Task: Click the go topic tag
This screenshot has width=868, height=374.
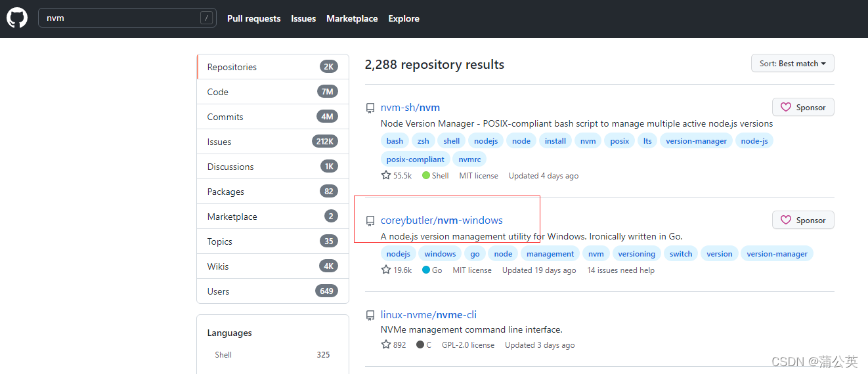Action: click(475, 254)
